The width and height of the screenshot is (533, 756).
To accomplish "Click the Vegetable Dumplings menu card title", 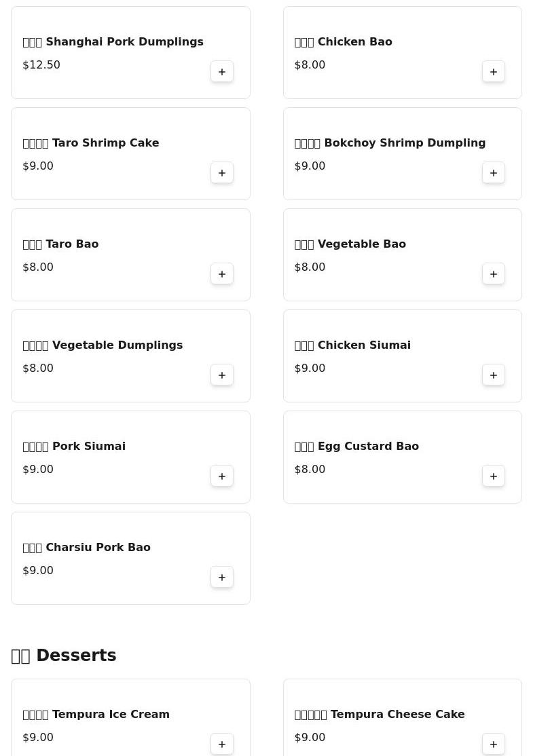I will point(103,345).
